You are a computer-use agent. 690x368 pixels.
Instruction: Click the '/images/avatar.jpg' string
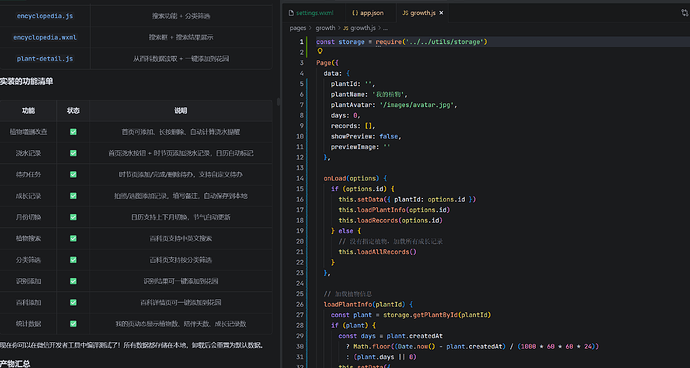(x=418, y=105)
